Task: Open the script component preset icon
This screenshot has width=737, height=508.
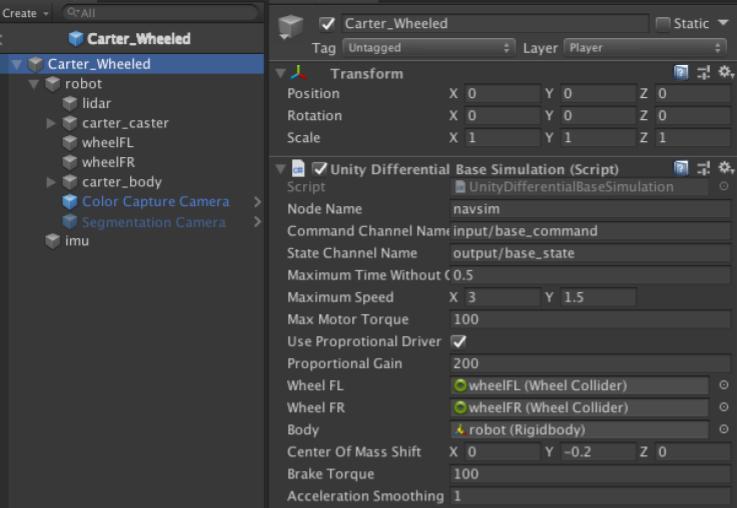Action: pyautogui.click(x=703, y=168)
